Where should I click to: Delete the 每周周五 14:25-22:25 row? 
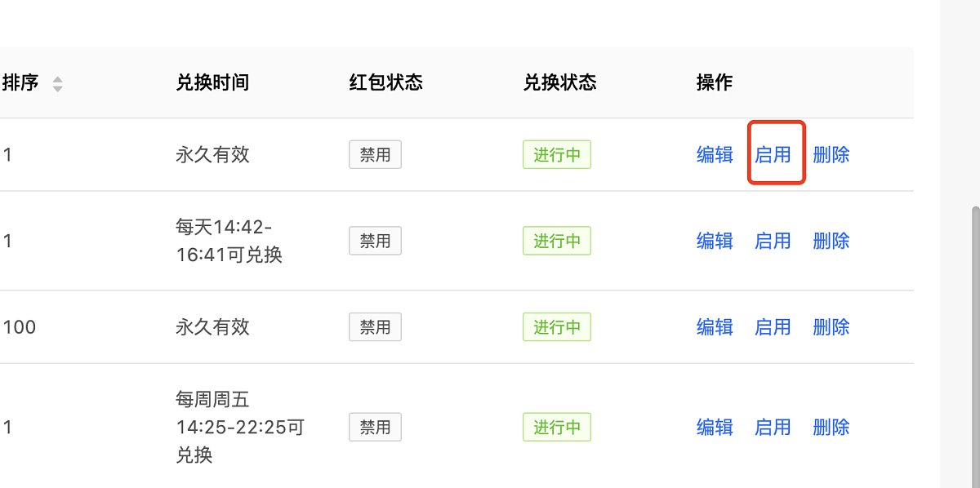[x=831, y=427]
